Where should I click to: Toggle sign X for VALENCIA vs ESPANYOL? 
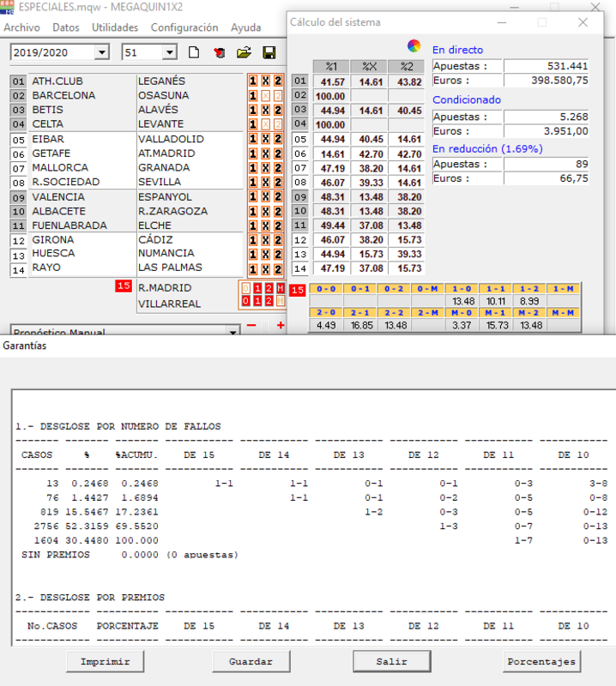[x=265, y=197]
